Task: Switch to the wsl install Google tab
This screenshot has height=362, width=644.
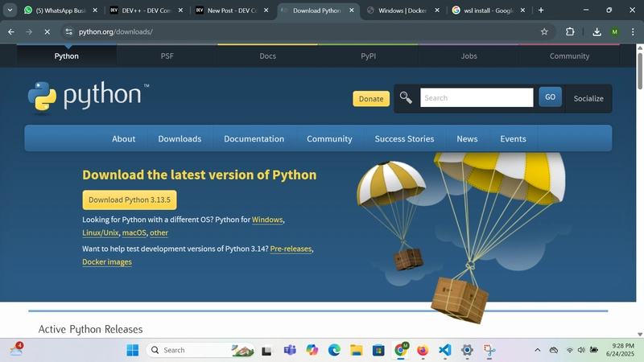Action: click(x=489, y=10)
